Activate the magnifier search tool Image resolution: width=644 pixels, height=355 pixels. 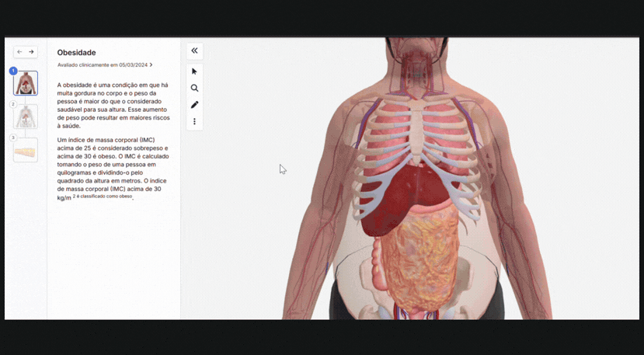click(194, 89)
